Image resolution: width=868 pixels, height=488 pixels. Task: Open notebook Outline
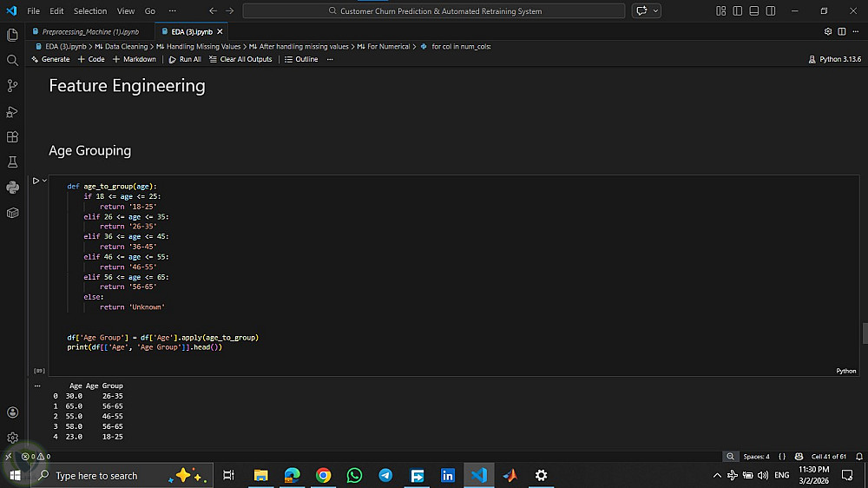coord(301,59)
